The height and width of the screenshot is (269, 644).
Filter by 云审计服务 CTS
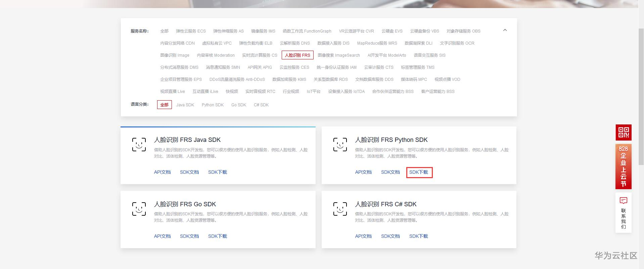pos(379,67)
